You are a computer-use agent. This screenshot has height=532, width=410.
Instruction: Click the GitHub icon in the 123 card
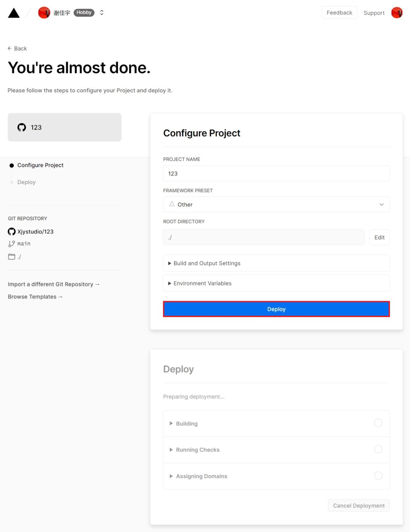point(22,128)
